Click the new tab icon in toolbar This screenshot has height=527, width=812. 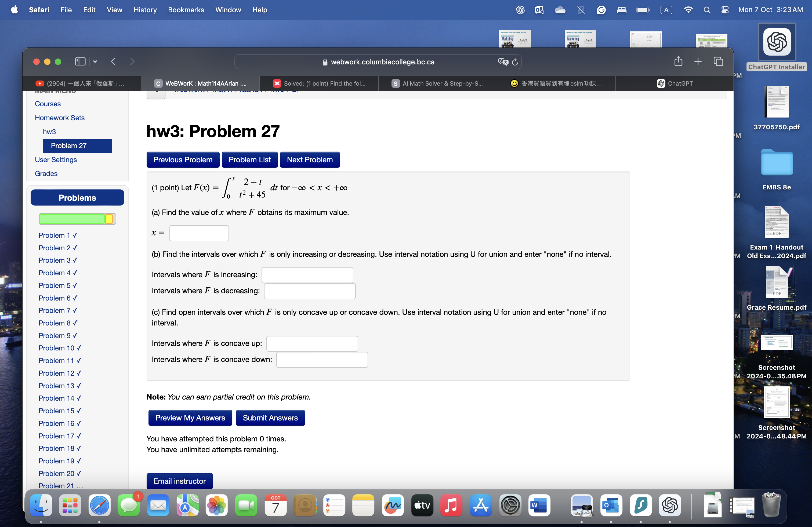[698, 61]
